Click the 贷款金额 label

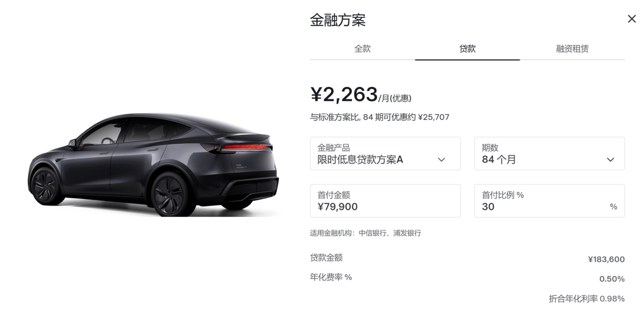[326, 258]
